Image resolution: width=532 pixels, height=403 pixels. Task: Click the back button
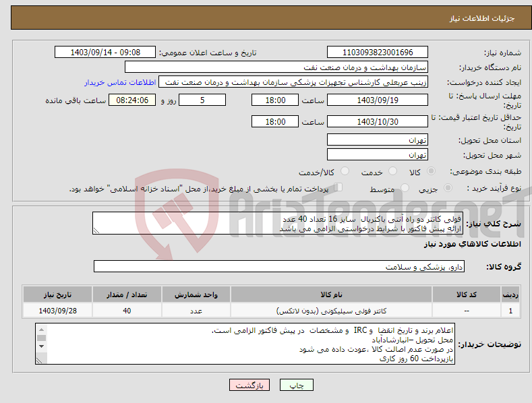click(x=249, y=385)
